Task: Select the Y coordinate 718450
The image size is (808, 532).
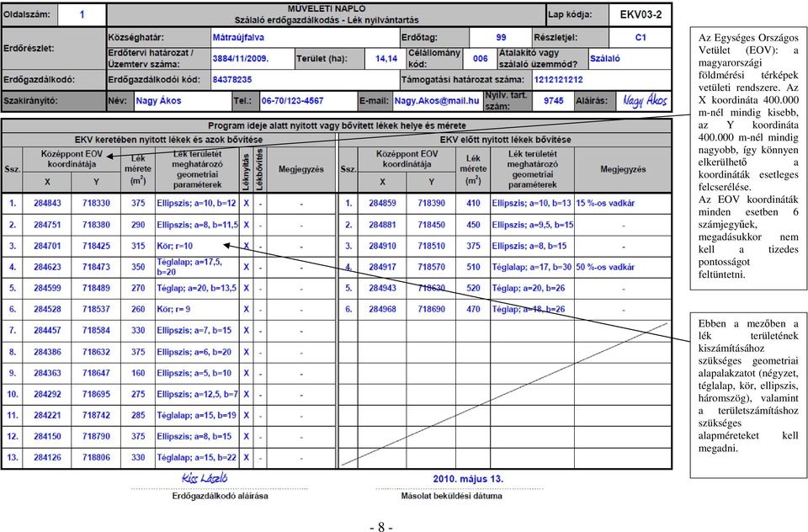Action: coord(431,225)
